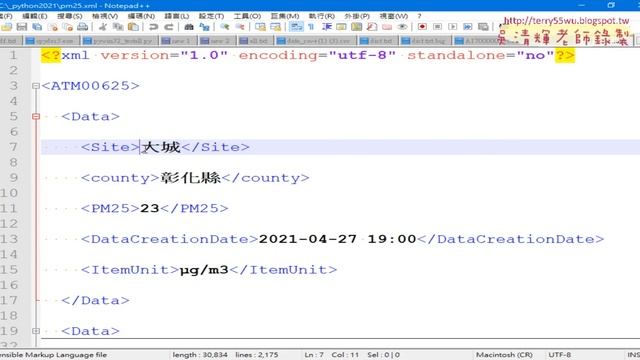Undo the last edit

(x=153, y=27)
